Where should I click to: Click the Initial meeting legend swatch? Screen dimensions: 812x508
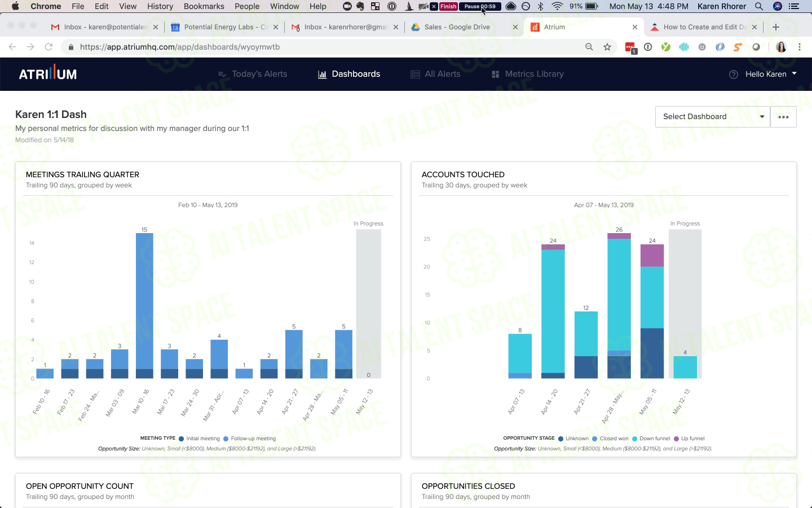click(x=182, y=439)
